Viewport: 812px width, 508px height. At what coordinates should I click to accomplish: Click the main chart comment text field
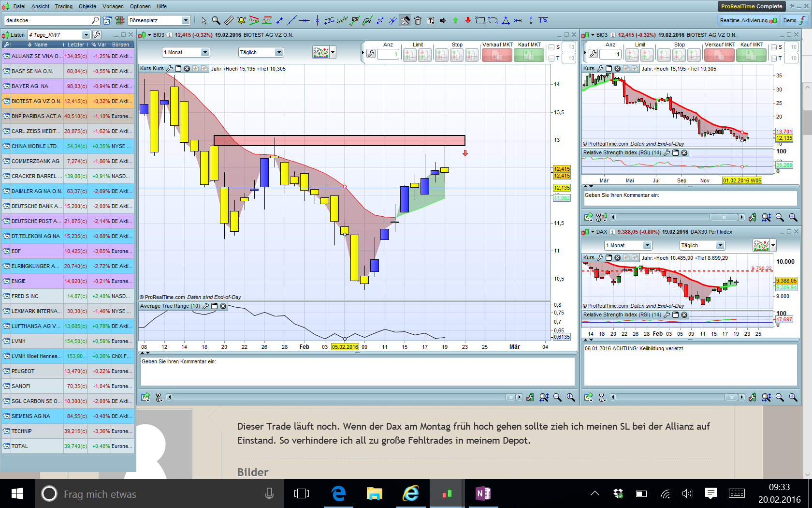coord(357,372)
